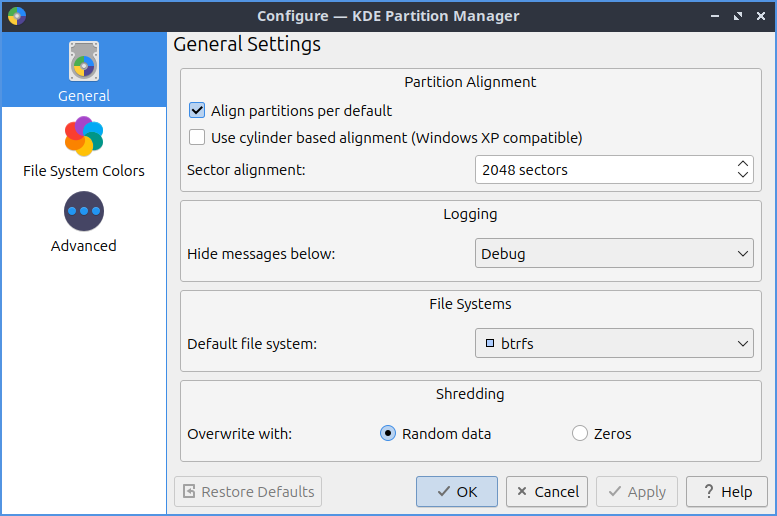Image resolution: width=777 pixels, height=516 pixels.
Task: Switch to File System Colors label
Action: [x=84, y=171]
